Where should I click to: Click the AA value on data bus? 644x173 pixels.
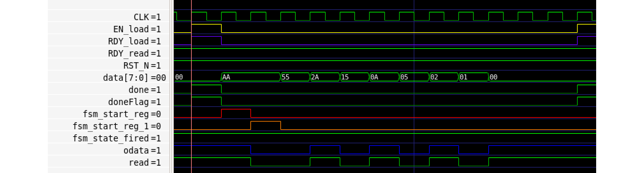pos(251,77)
